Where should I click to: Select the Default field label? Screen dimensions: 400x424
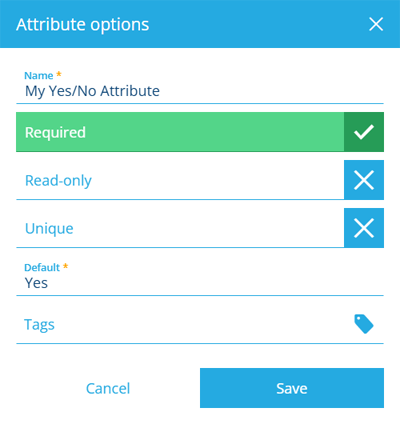tap(42, 268)
